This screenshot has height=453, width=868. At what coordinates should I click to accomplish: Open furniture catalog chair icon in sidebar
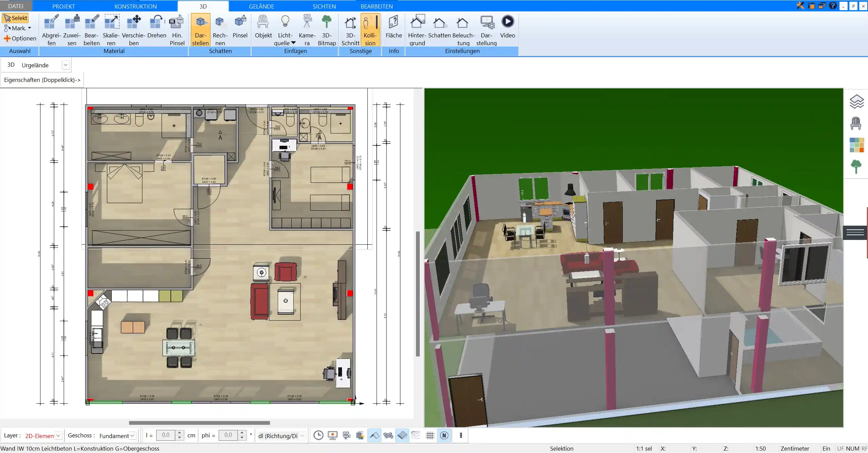pyautogui.click(x=856, y=123)
